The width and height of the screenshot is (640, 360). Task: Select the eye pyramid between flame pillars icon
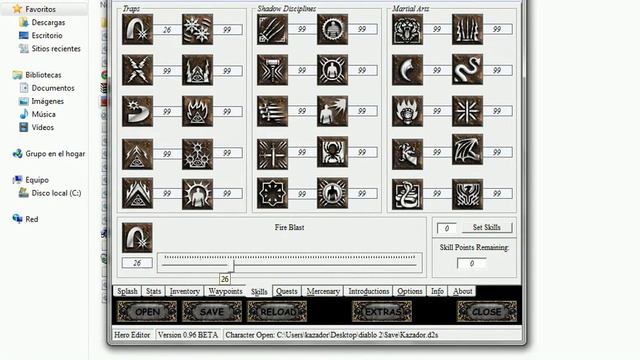[x=198, y=70]
